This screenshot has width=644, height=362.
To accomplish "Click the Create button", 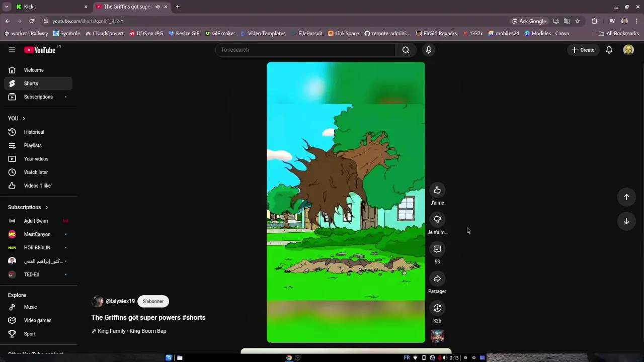I will point(583,50).
